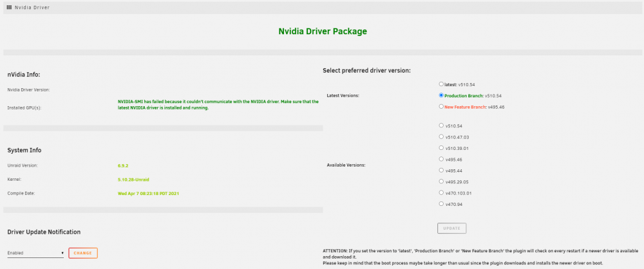The height and width of the screenshot is (269, 644).
Task: Choose driver version v495.44
Action: tap(441, 170)
